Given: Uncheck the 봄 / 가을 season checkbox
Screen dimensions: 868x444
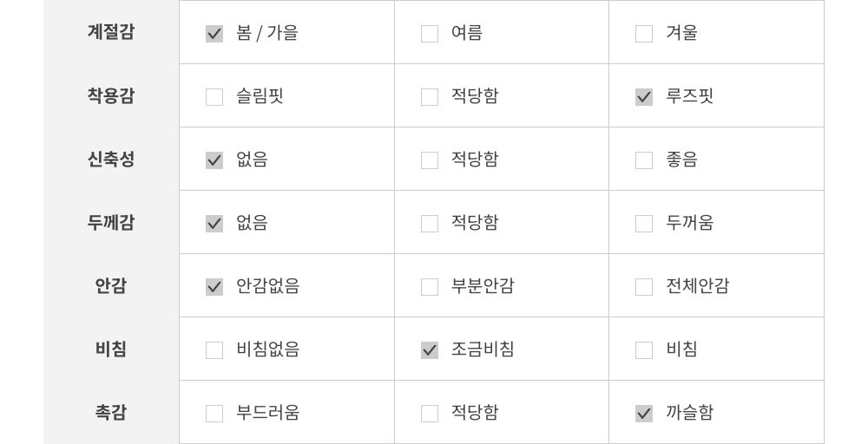Looking at the screenshot, I should [214, 34].
